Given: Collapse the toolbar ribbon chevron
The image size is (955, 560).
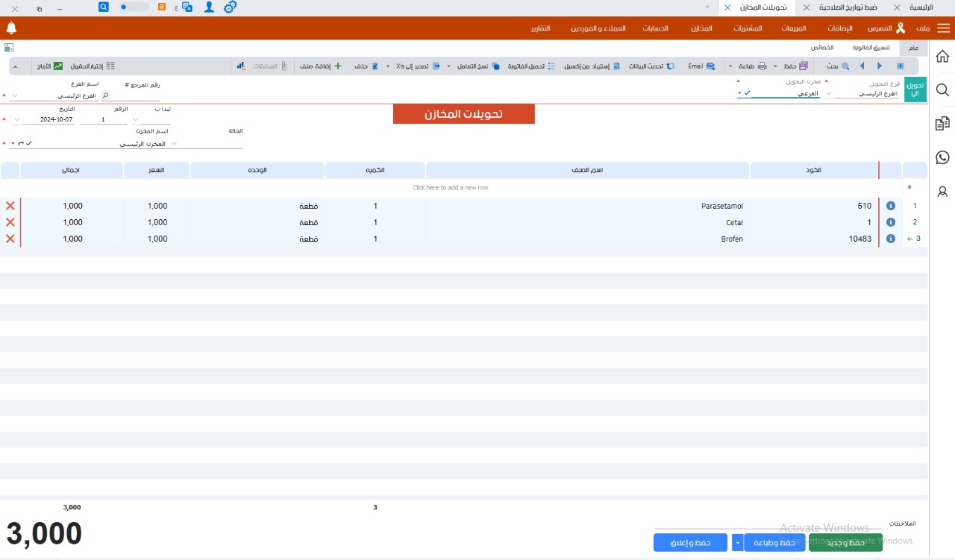Looking at the screenshot, I should [x=14, y=66].
